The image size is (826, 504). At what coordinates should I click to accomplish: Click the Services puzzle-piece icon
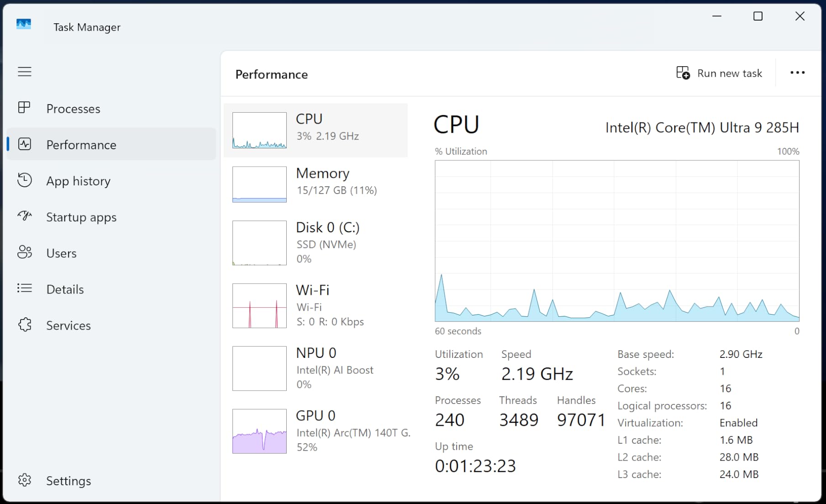pos(25,325)
